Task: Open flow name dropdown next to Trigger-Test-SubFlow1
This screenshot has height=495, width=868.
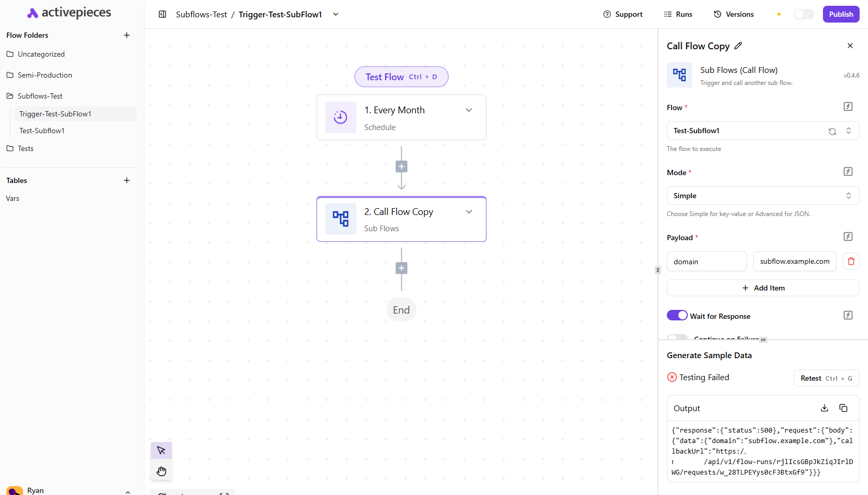Action: (x=336, y=14)
